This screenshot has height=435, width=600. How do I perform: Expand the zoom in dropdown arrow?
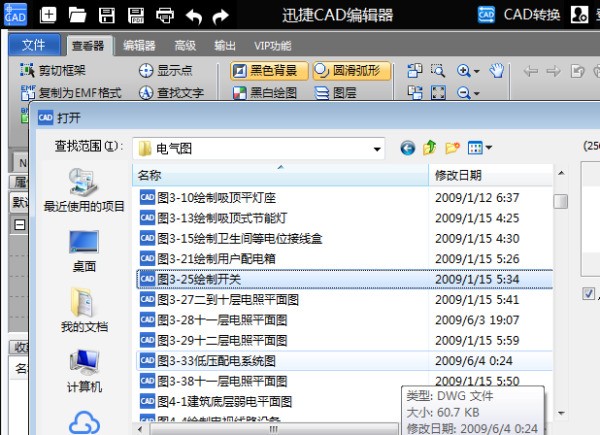(x=476, y=71)
